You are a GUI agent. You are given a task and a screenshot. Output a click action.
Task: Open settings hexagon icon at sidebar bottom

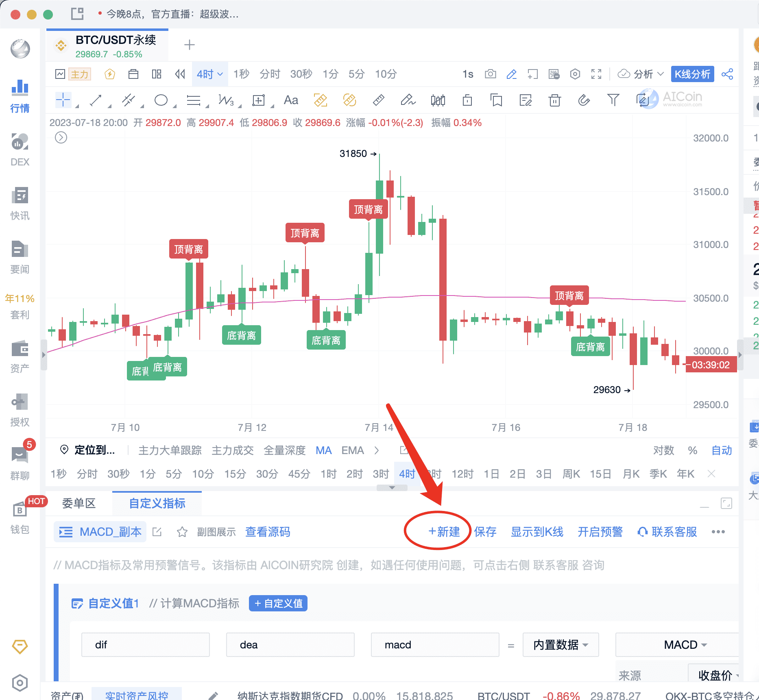20,683
